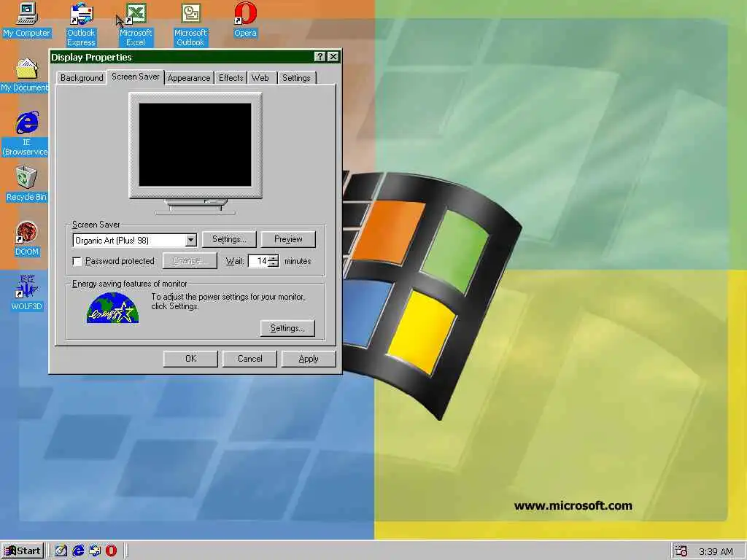The width and height of the screenshot is (747, 560).
Task: Click the Preview button
Action: coord(288,239)
